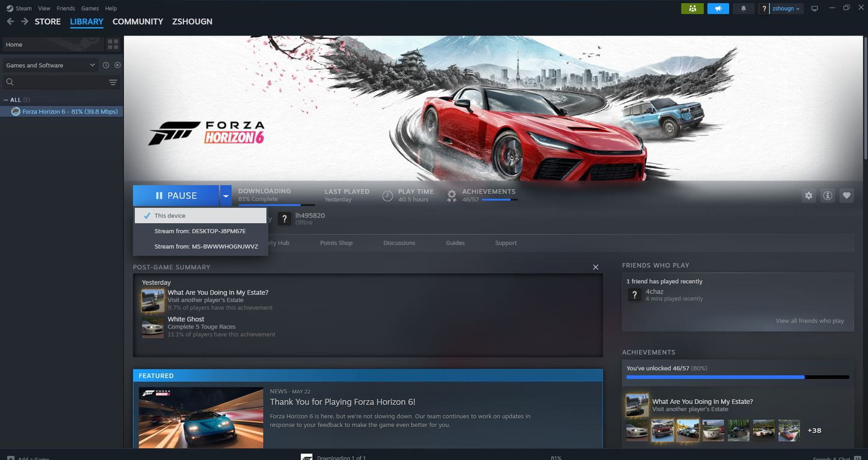This screenshot has width=868, height=460.
Task: Open the Steam menu
Action: (23, 8)
